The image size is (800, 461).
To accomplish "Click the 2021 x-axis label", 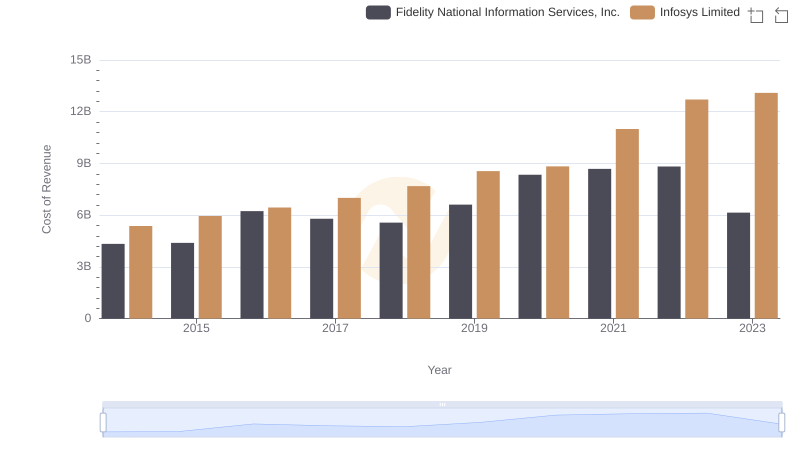I will pos(613,328).
